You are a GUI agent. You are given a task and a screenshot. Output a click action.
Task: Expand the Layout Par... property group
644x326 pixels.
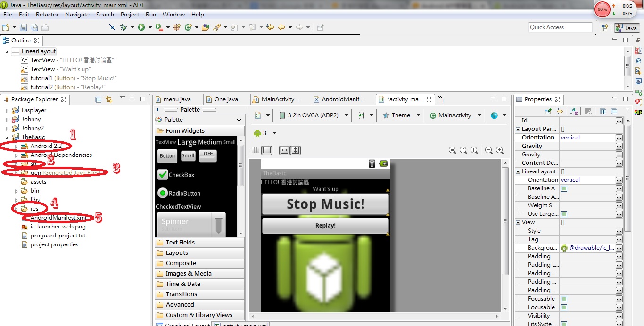pos(518,129)
